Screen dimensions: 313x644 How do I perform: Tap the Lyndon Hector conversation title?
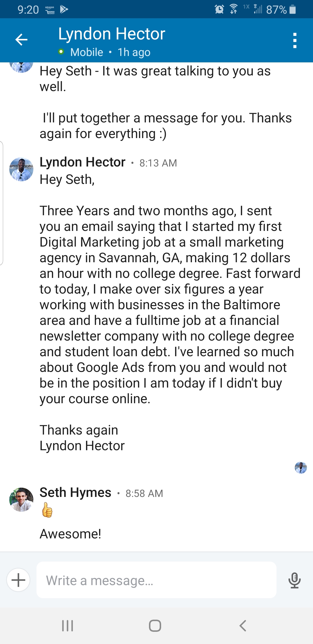[112, 34]
